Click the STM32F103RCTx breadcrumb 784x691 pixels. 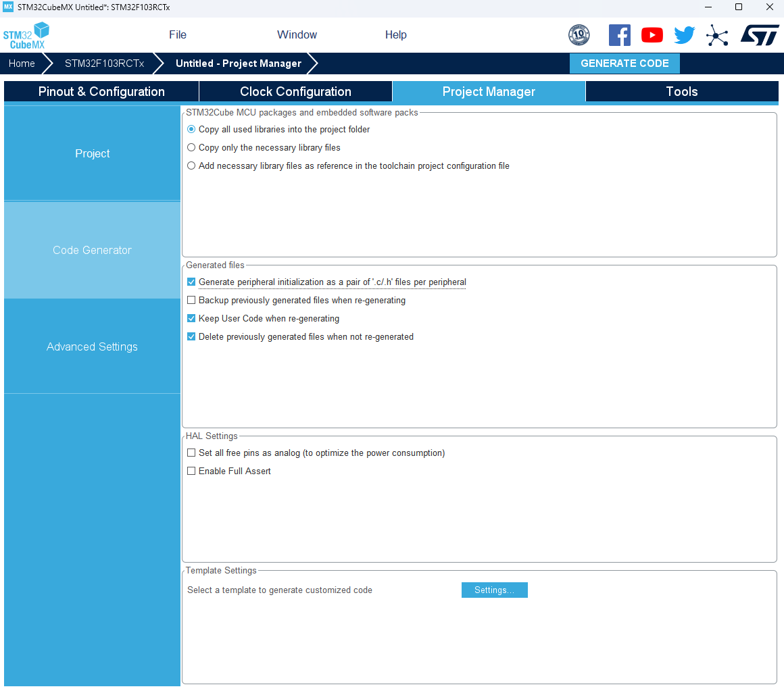click(105, 63)
